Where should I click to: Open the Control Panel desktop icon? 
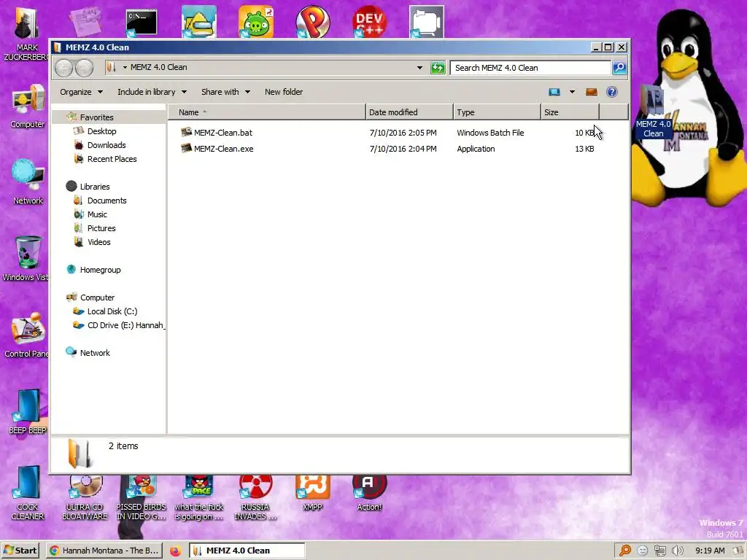[x=27, y=335]
